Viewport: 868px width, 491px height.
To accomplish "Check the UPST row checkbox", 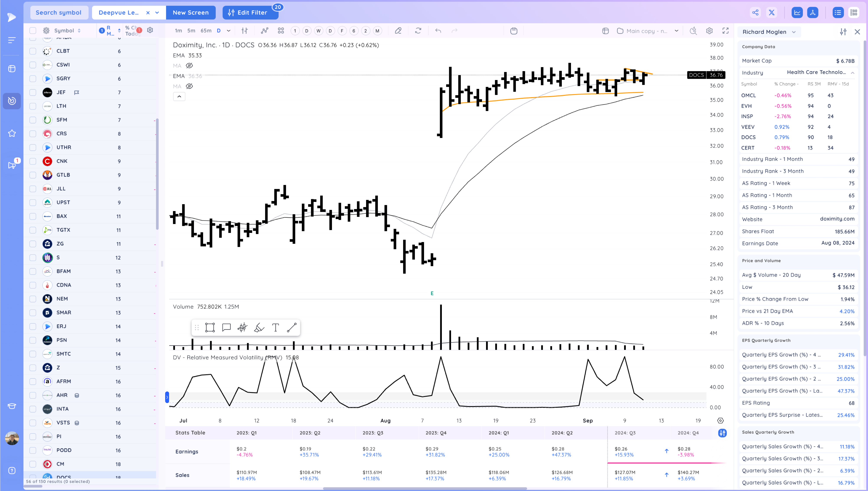I will point(33,202).
